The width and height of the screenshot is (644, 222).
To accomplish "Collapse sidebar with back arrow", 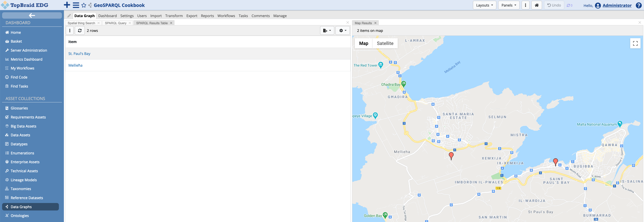I will (x=32, y=16).
